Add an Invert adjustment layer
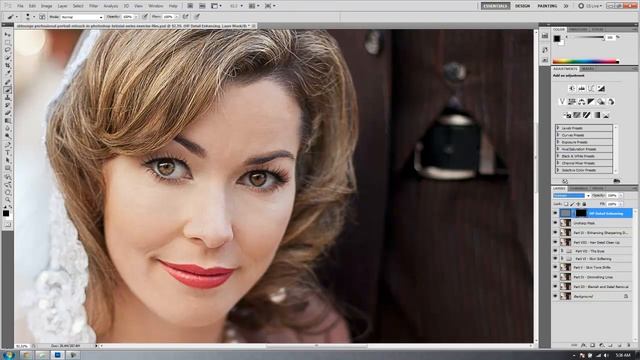This screenshot has height=360, width=640. click(x=567, y=116)
